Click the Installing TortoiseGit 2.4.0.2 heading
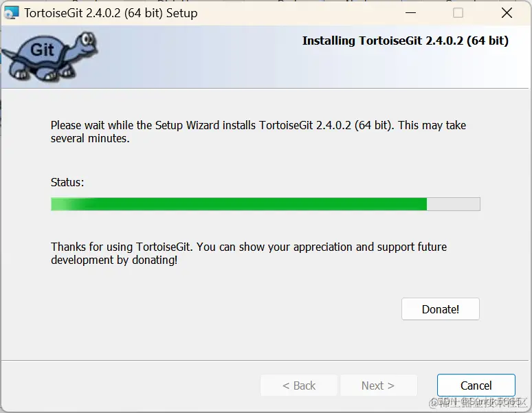Image resolution: width=532 pixels, height=413 pixels. (406, 41)
